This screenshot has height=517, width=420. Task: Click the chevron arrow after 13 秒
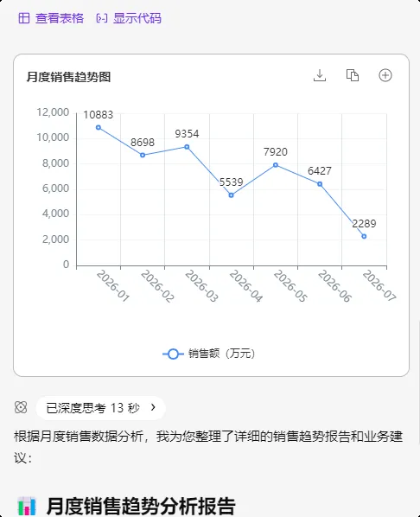(x=153, y=407)
